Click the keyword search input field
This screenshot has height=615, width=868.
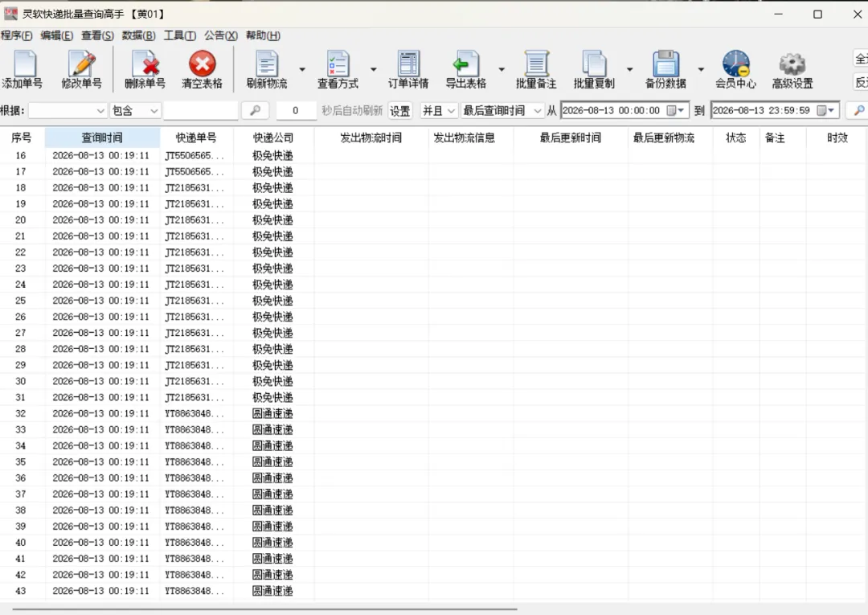(x=200, y=111)
